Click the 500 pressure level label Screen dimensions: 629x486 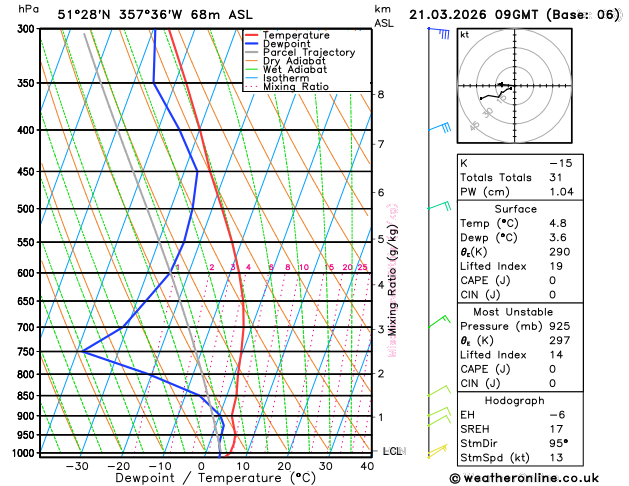(28, 209)
